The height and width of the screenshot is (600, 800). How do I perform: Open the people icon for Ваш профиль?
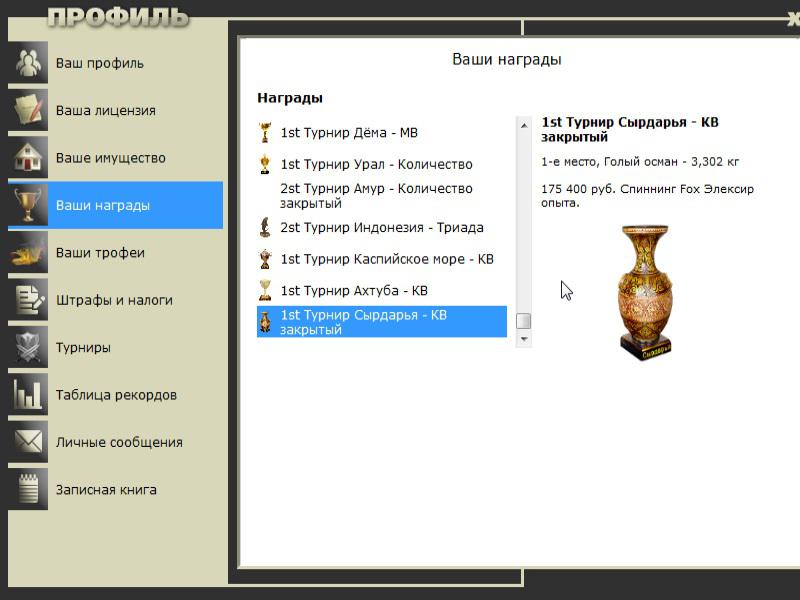[x=28, y=63]
